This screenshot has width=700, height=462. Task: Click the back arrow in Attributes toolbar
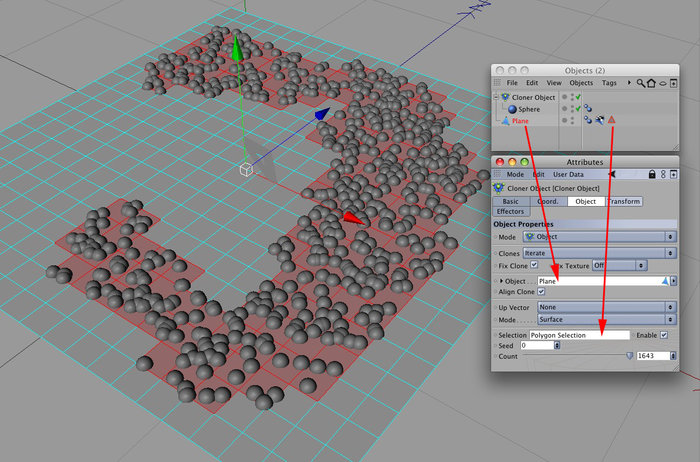coord(612,174)
